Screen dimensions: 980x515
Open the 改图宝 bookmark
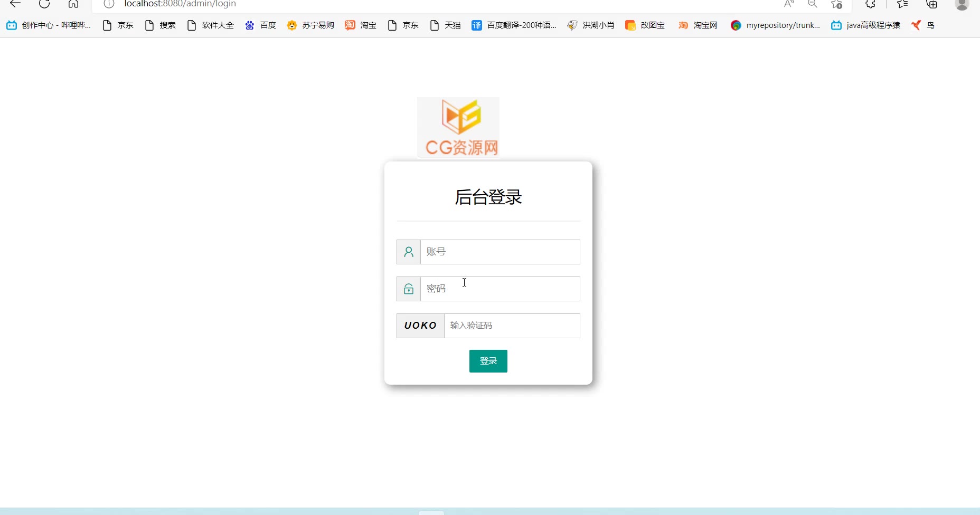(645, 25)
